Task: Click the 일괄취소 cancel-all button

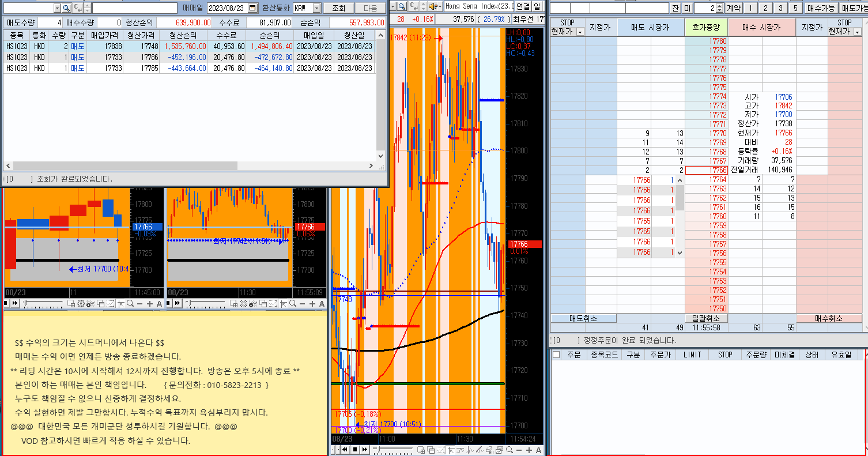Action: coord(707,318)
